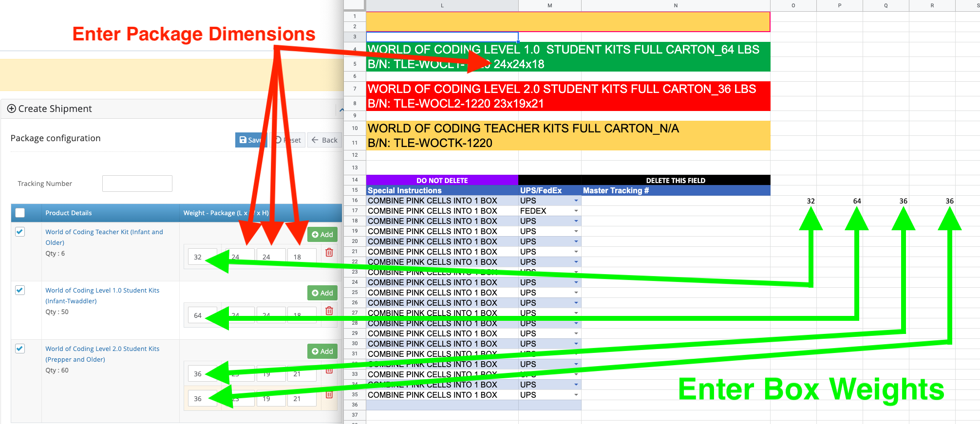The width and height of the screenshot is (980, 424).
Task: Select column P header in the spreadsheet
Action: click(840, 5)
